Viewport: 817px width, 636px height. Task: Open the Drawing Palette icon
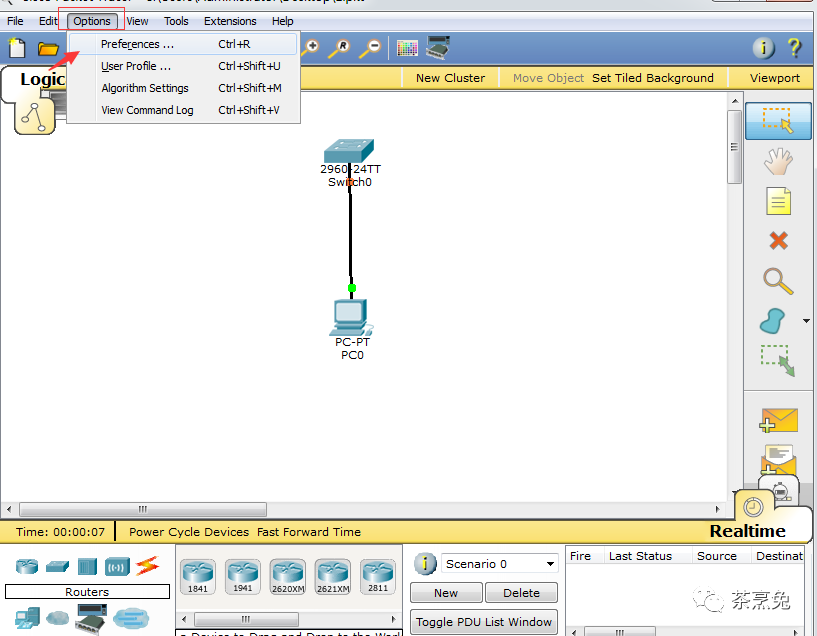(407, 48)
